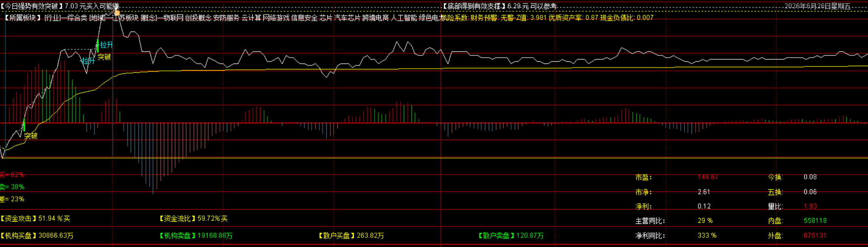Select the 机构卖盘 19168.88万 figure
The width and height of the screenshot is (868, 247).
point(196,236)
